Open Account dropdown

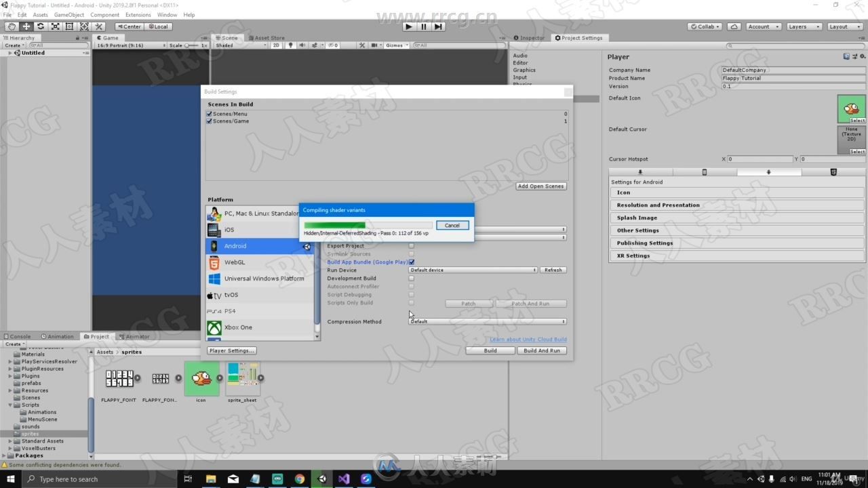coord(762,26)
